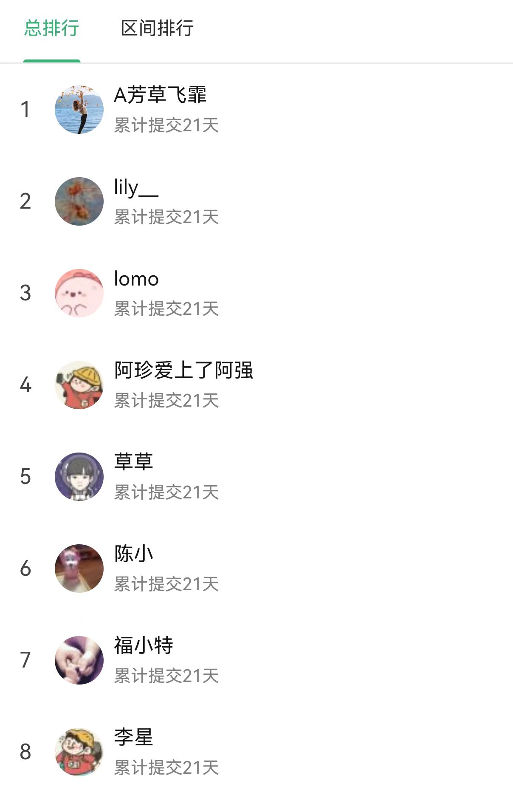513x812 pixels.
Task: Select the name 草草
Action: 133,462
